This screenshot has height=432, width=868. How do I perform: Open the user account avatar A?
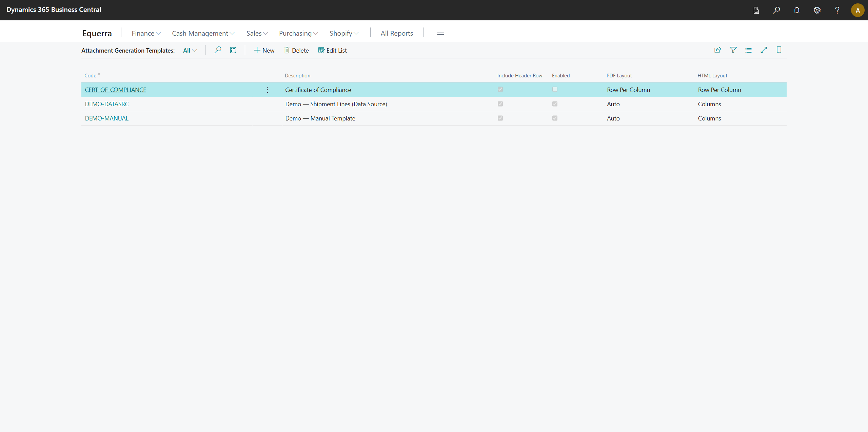(857, 10)
